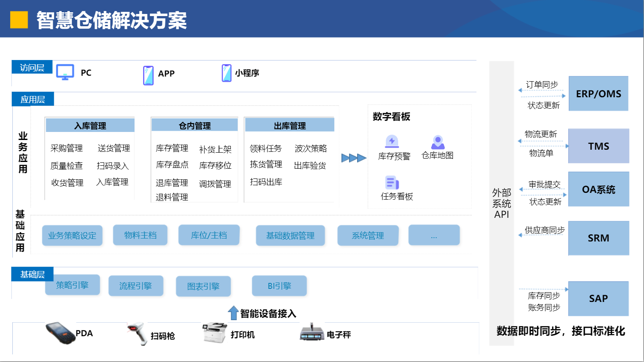Image resolution: width=644 pixels, height=362 pixels.
Task: Click the 扫码出库 text
Action: tap(266, 182)
